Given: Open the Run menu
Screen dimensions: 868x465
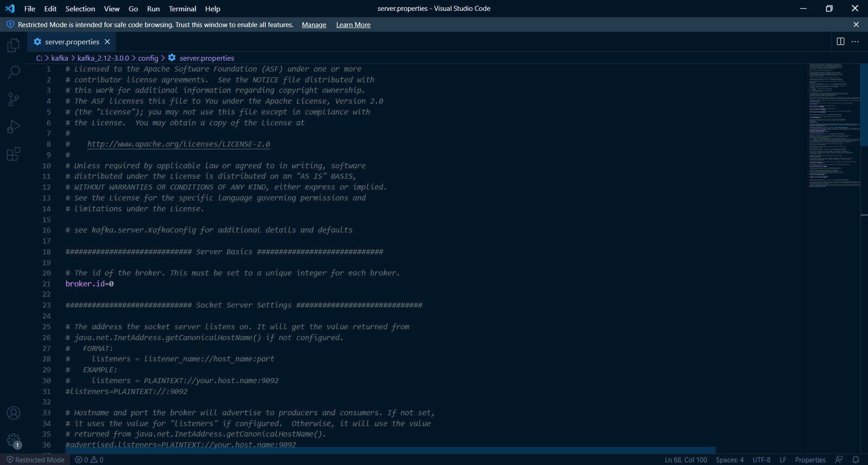Looking at the screenshot, I should (153, 9).
